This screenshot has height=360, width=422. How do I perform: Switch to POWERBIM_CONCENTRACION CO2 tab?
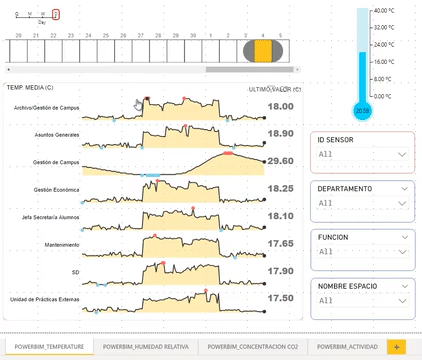pyautogui.click(x=253, y=347)
